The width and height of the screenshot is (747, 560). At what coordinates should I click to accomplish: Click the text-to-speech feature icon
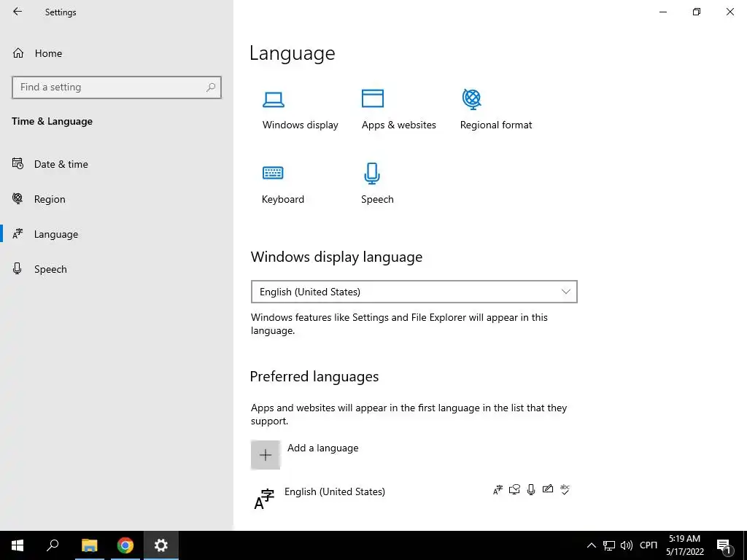click(514, 489)
